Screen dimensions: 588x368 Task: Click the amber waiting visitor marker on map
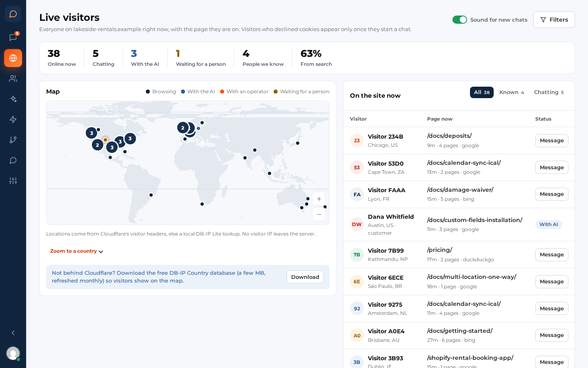click(x=105, y=140)
